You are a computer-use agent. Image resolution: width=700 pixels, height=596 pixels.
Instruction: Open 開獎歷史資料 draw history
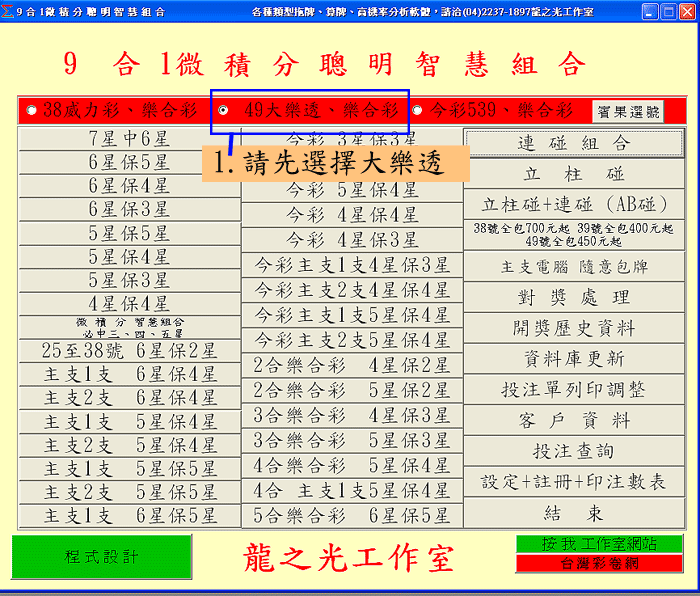[x=573, y=328]
